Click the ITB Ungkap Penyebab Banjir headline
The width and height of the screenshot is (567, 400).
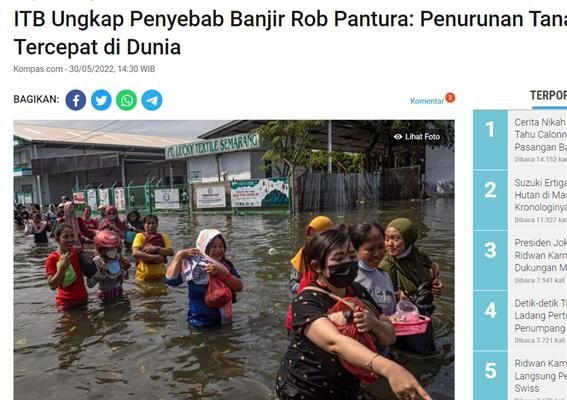[290, 33]
